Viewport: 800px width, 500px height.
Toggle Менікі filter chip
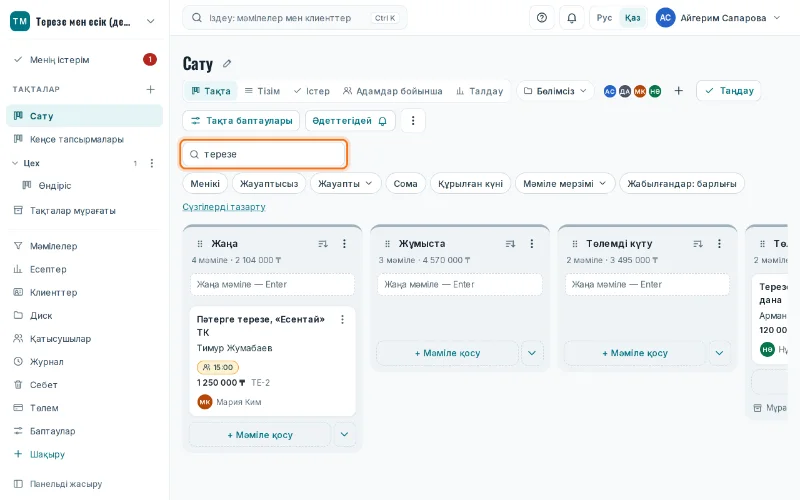tap(205, 184)
